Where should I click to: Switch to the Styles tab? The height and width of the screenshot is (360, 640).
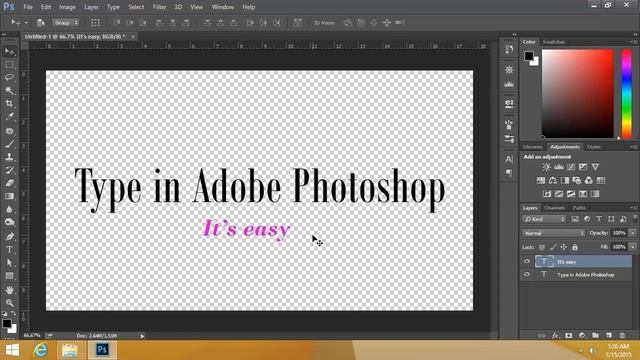coord(594,147)
